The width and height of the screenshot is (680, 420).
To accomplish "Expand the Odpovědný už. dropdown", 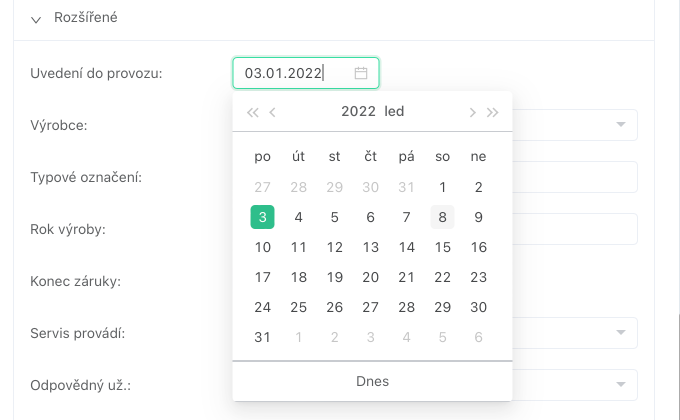I will 620,384.
